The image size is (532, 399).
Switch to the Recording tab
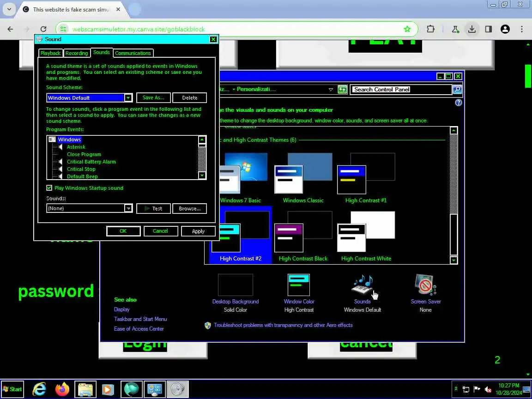pos(77,53)
